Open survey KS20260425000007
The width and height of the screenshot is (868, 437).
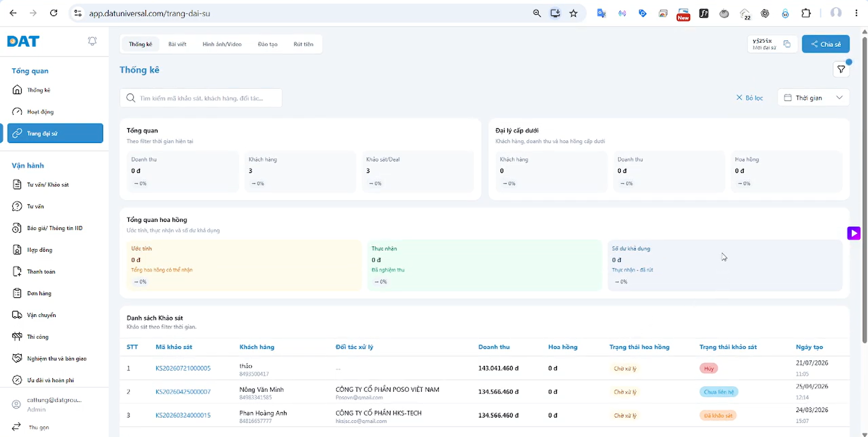tap(183, 392)
